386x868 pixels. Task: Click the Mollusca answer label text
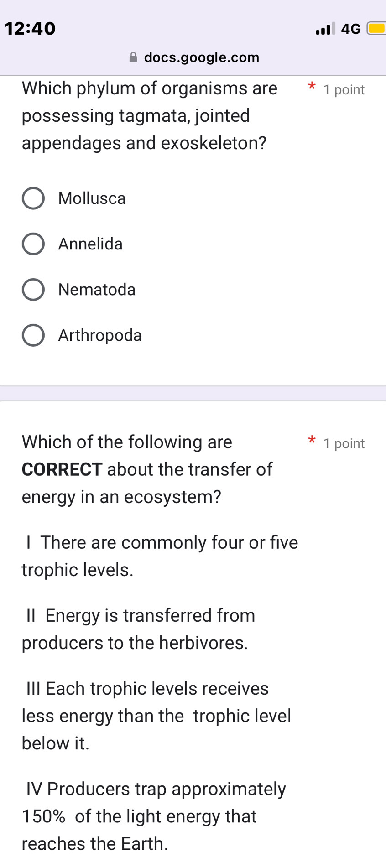(92, 198)
